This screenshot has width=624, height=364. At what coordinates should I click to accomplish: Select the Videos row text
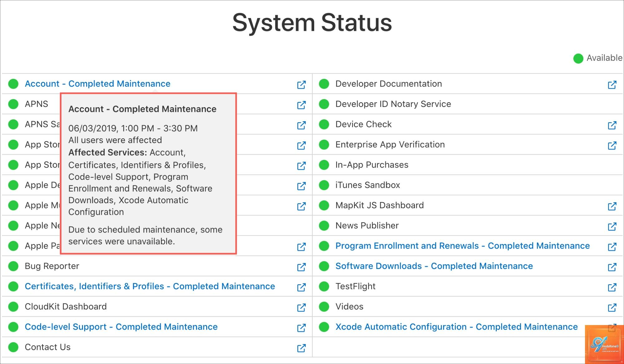click(x=349, y=307)
